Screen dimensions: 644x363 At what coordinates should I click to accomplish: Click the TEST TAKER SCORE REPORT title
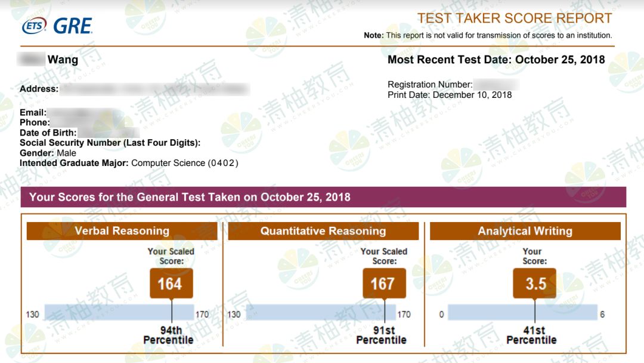click(514, 18)
